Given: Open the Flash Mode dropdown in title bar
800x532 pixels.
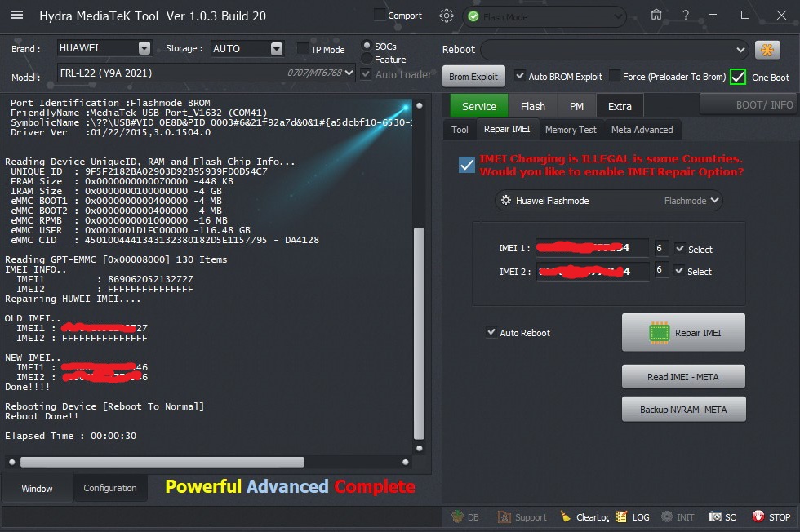Looking at the screenshot, I should coord(619,17).
